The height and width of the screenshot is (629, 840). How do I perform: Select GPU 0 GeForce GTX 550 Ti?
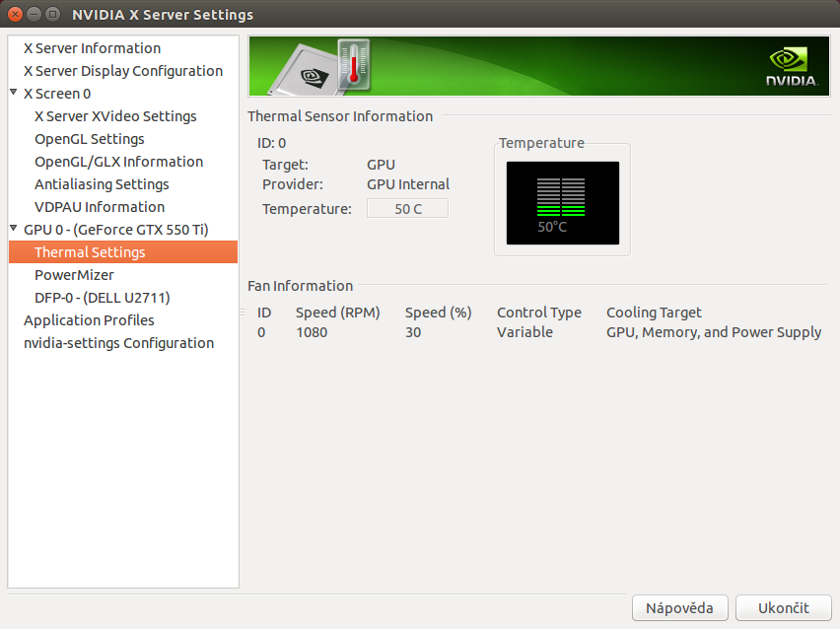click(x=116, y=230)
